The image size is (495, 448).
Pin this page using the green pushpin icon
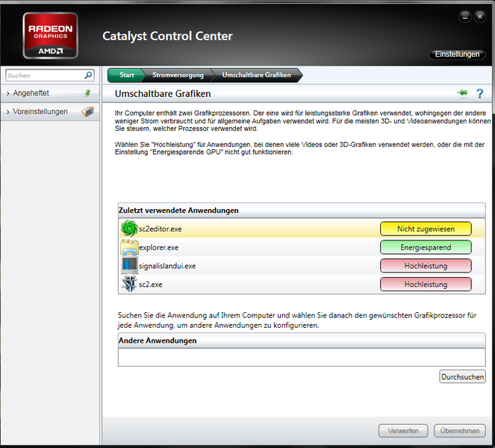pyautogui.click(x=463, y=93)
